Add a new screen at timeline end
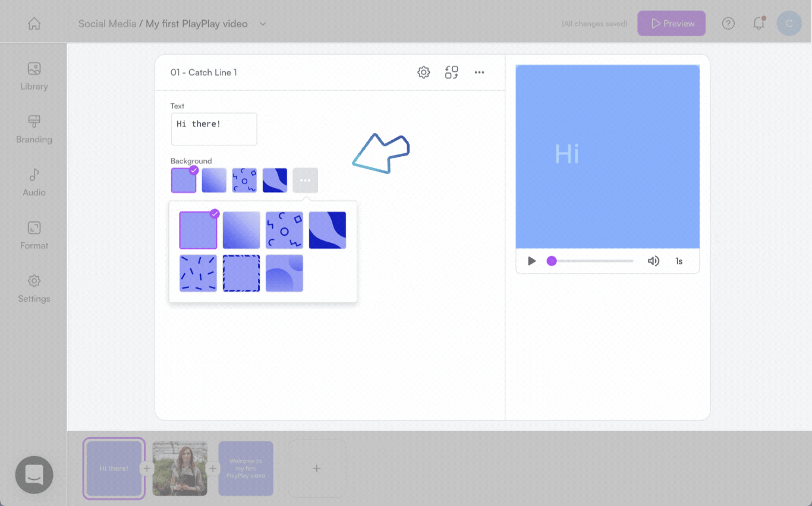Viewport: 812px width, 506px height. 317,469
